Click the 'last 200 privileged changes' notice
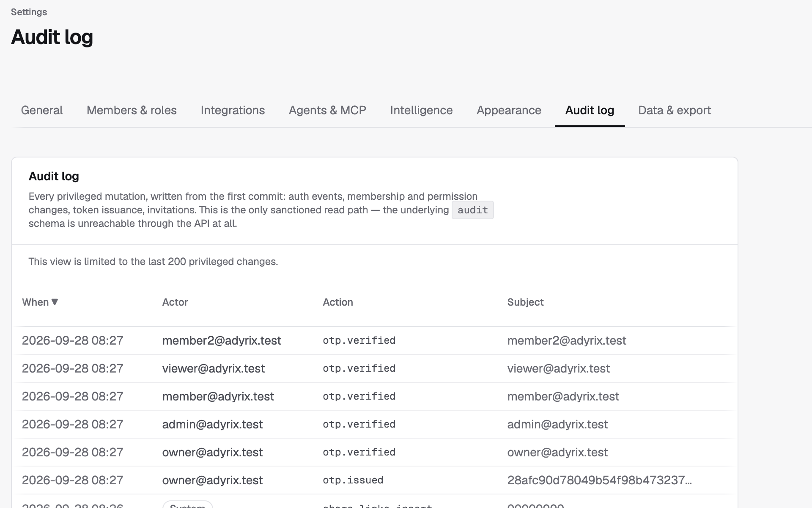812x508 pixels. 153,262
